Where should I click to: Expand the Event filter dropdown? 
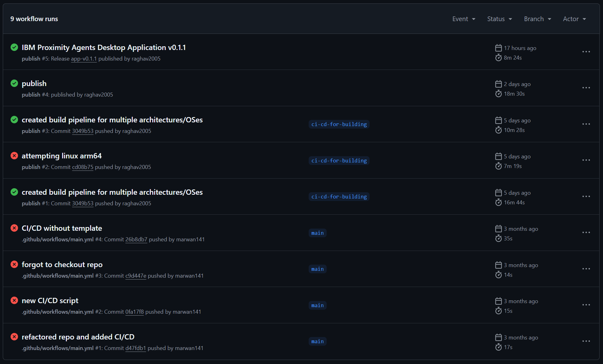point(463,19)
